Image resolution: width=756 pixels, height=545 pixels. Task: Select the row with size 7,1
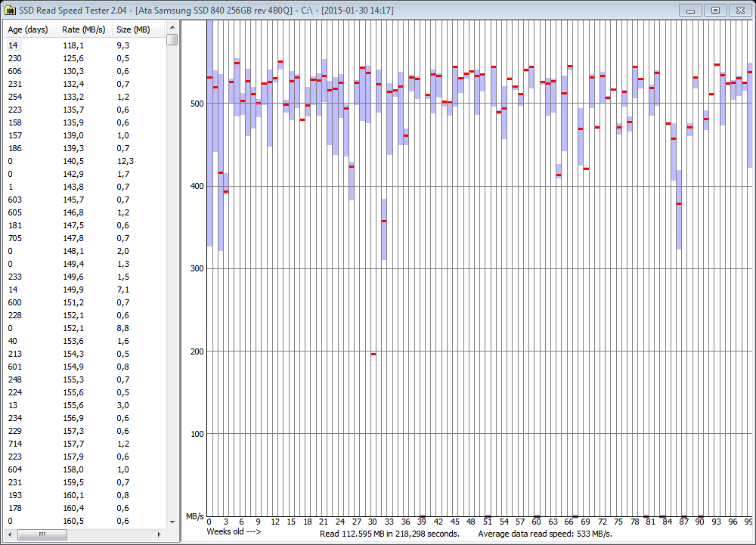(85, 290)
